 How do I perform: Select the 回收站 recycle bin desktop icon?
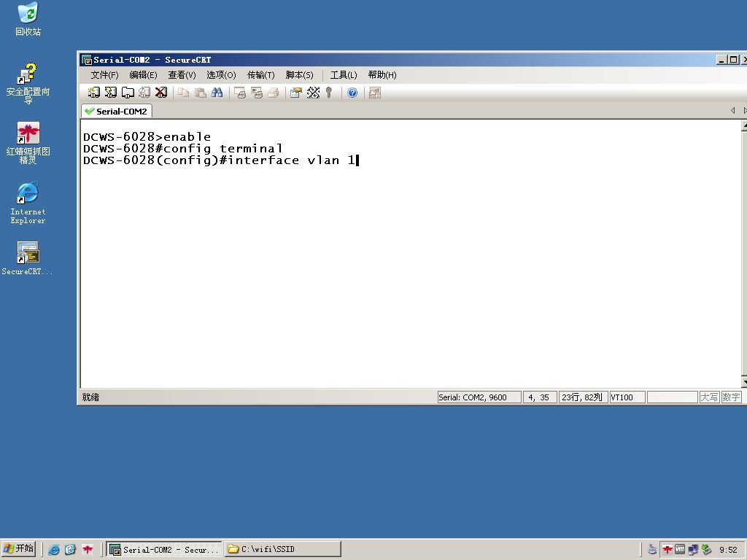tap(28, 20)
